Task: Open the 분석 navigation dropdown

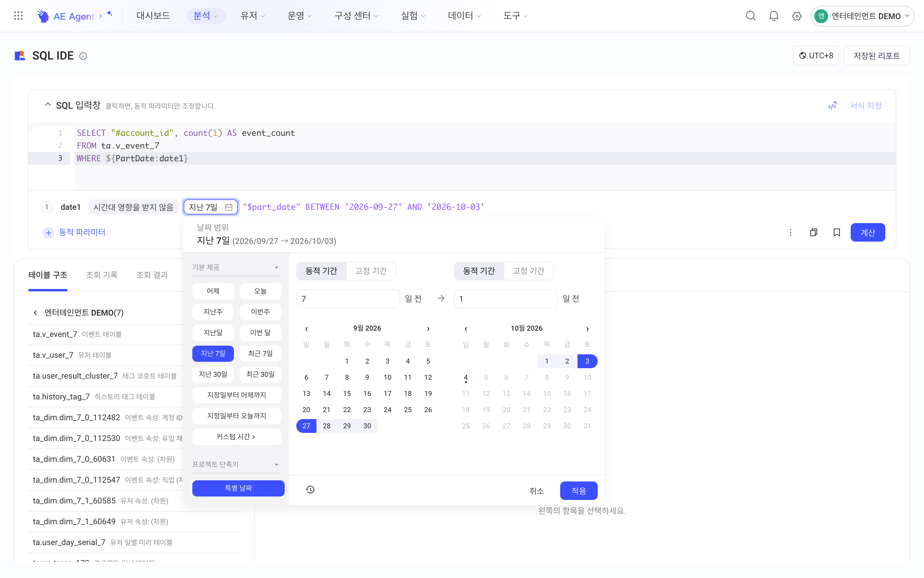Action: 206,16
